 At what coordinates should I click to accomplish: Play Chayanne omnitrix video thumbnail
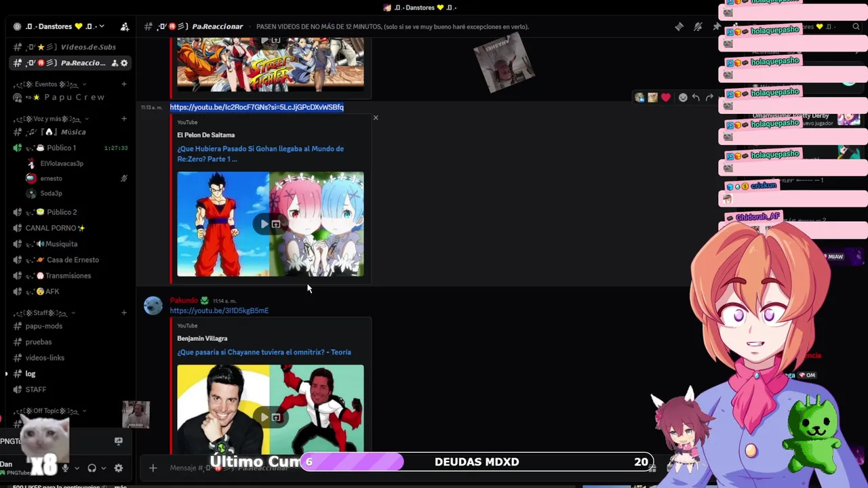pos(264,418)
